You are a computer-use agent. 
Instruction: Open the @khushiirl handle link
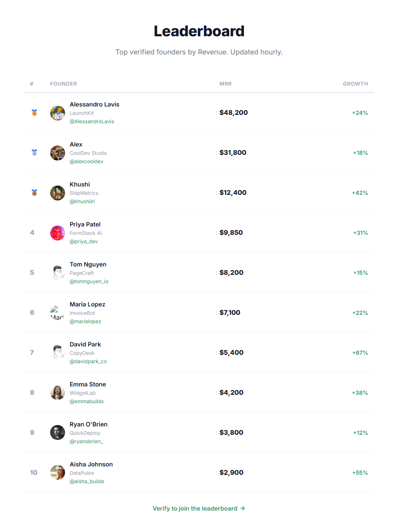pyautogui.click(x=82, y=201)
